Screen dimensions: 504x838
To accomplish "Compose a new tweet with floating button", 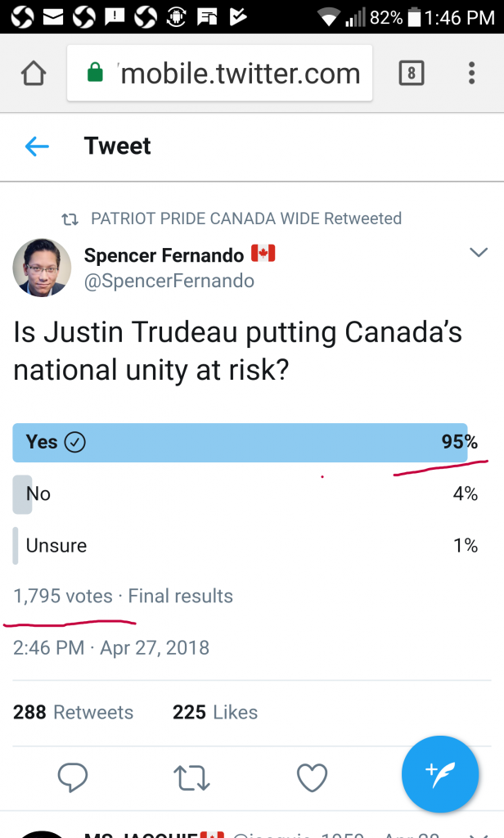I will 439,774.
